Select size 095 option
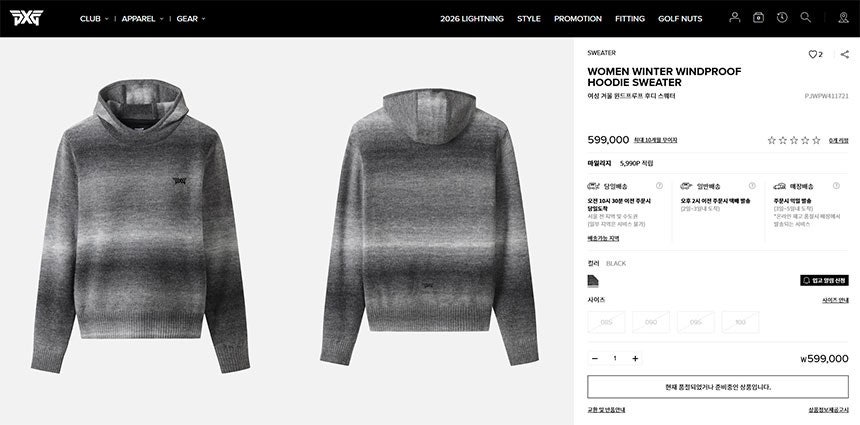Screen dimensions: 860x425 pyautogui.click(x=695, y=322)
